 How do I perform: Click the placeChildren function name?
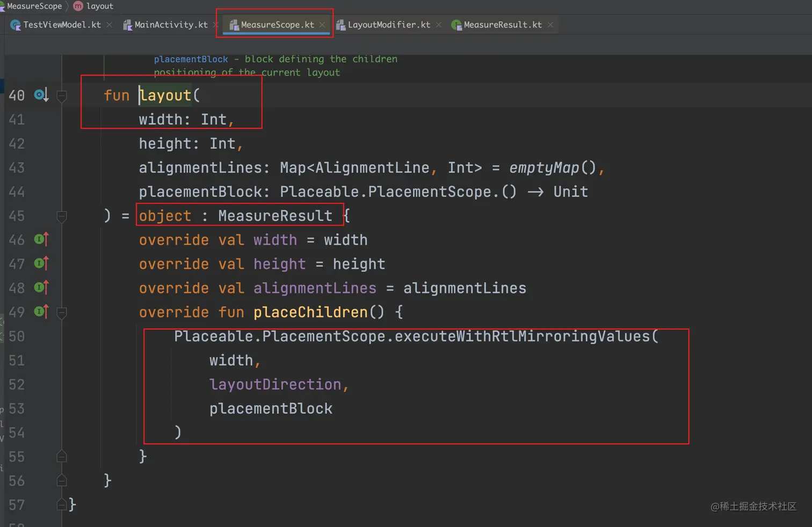tap(310, 312)
